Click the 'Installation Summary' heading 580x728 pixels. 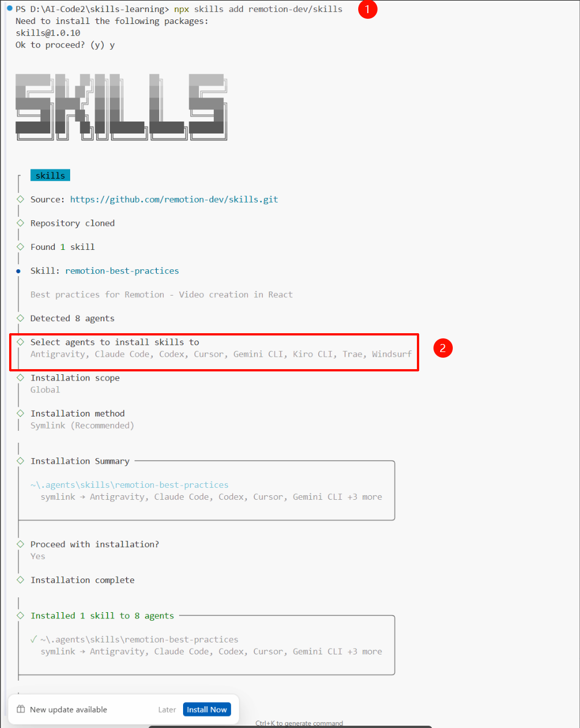80,461
